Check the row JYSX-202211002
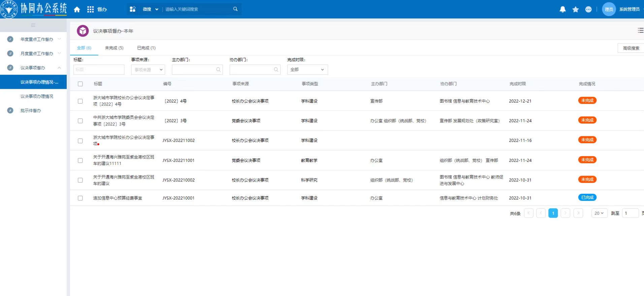 80,141
